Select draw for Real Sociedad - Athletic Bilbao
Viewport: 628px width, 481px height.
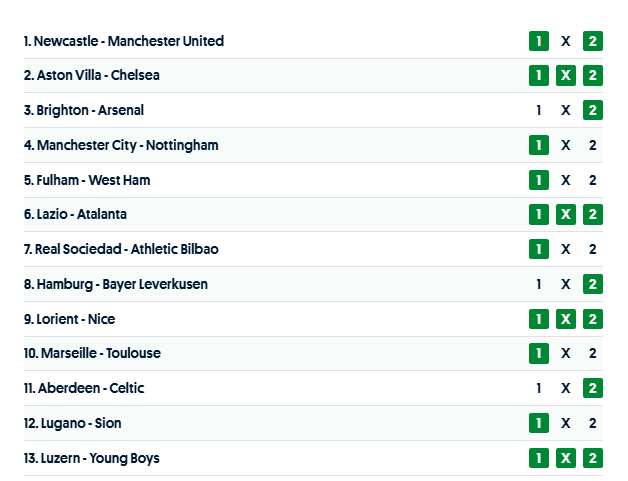(566, 249)
